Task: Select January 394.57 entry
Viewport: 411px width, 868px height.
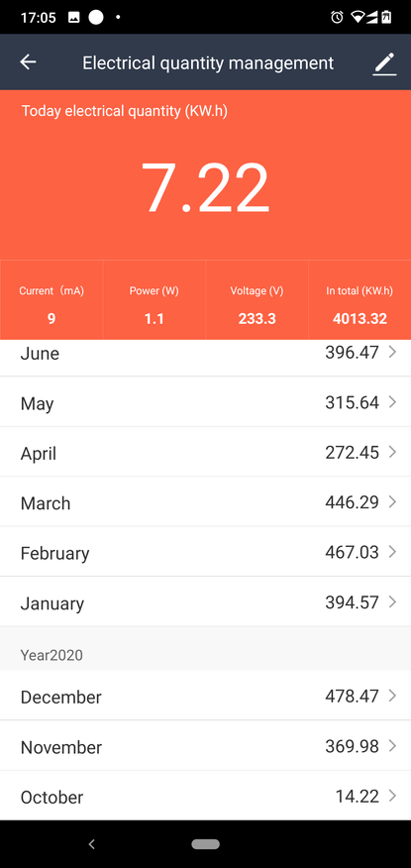Action: click(x=205, y=602)
